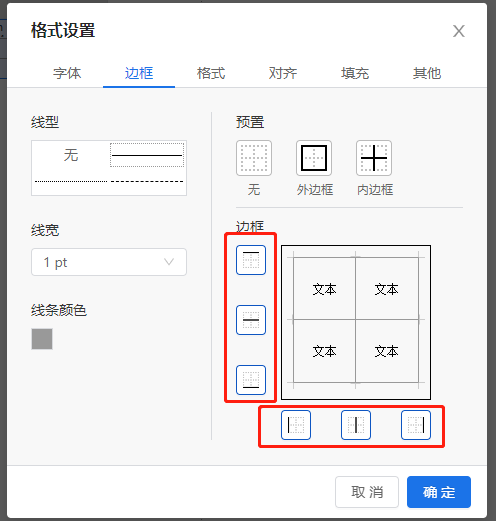Toggle the middle horizontal border button
Screen dimensions: 496x521
(251, 320)
